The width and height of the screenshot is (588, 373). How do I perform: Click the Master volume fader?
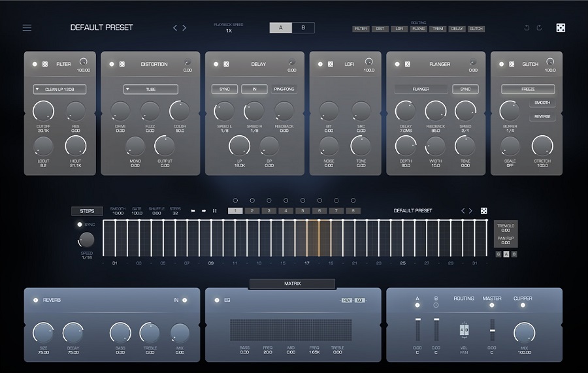[492, 330]
